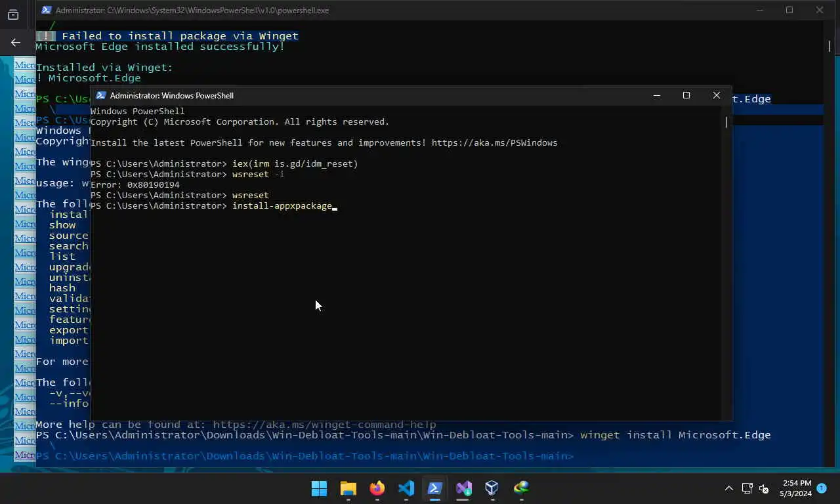Open front PowerShell window's title bar icon
The image size is (840, 504).
tap(101, 95)
